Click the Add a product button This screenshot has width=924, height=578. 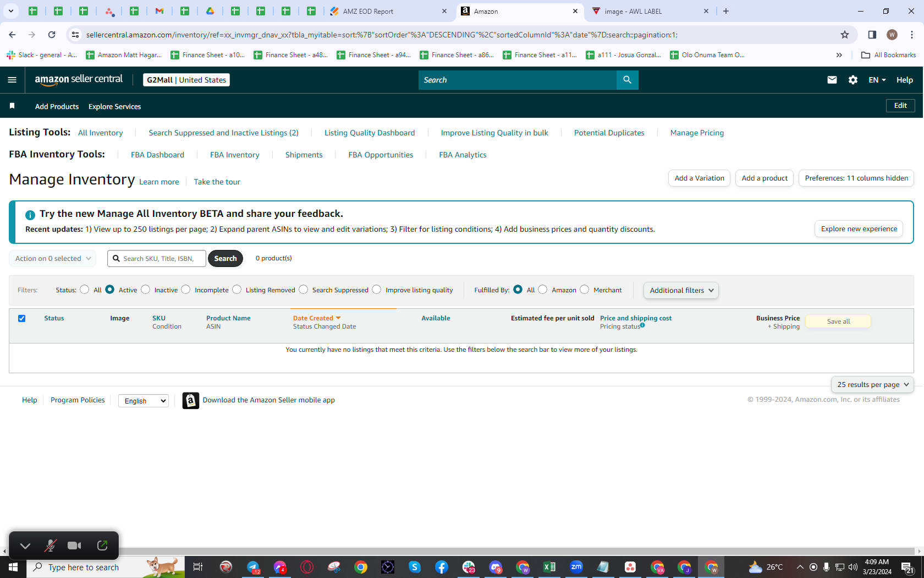point(765,178)
